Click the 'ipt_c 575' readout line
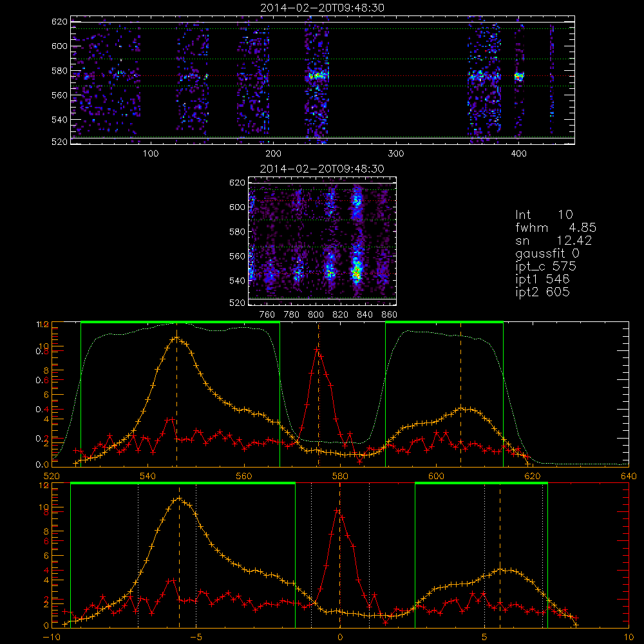 (x=546, y=267)
